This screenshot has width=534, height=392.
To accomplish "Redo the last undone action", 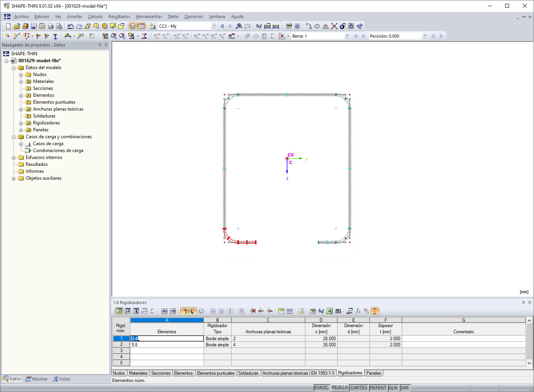I will [x=79, y=26].
